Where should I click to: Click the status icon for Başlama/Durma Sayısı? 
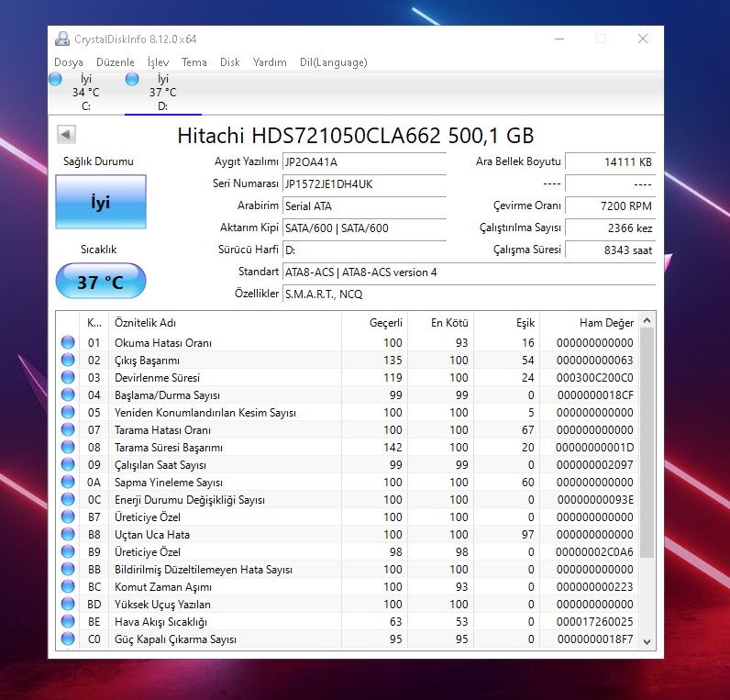click(x=68, y=394)
